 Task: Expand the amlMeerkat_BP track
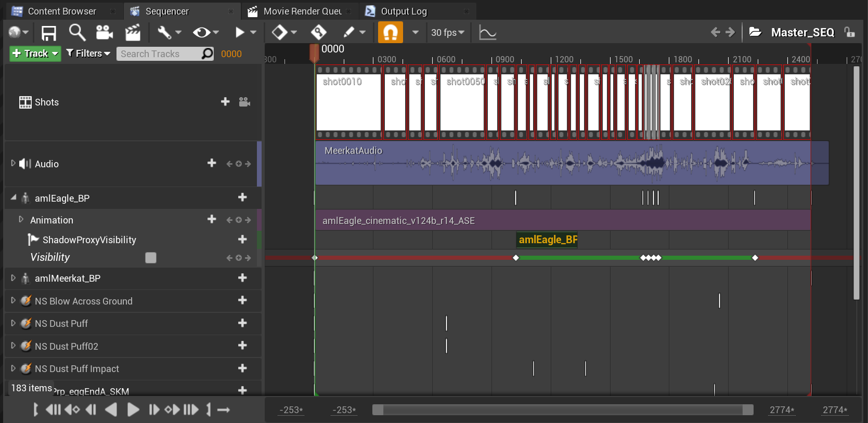tap(14, 278)
